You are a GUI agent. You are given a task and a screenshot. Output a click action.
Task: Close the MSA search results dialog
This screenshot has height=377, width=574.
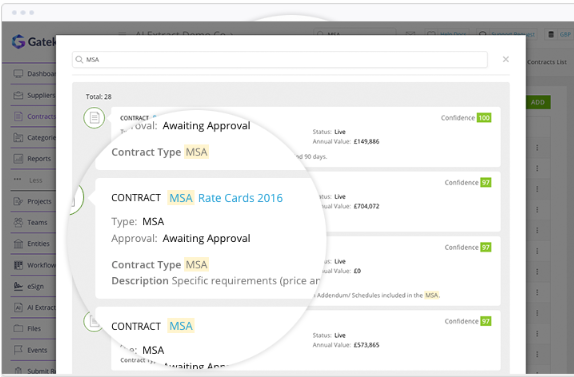click(506, 59)
